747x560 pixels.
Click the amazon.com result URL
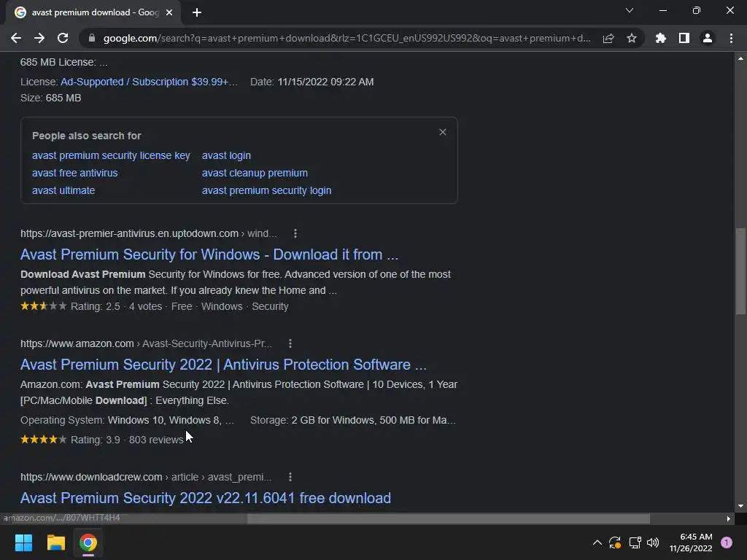[x=146, y=343]
